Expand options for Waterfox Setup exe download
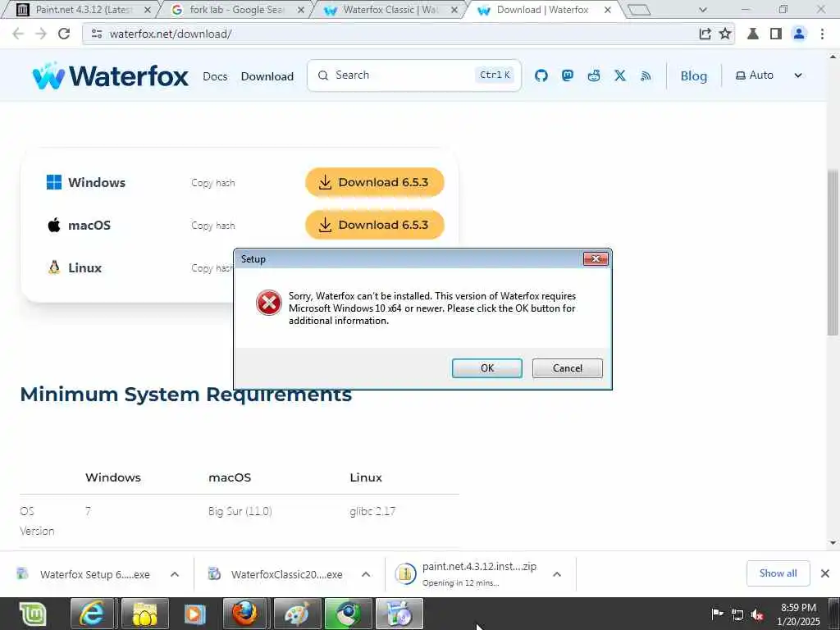This screenshot has width=840, height=630. [x=175, y=574]
